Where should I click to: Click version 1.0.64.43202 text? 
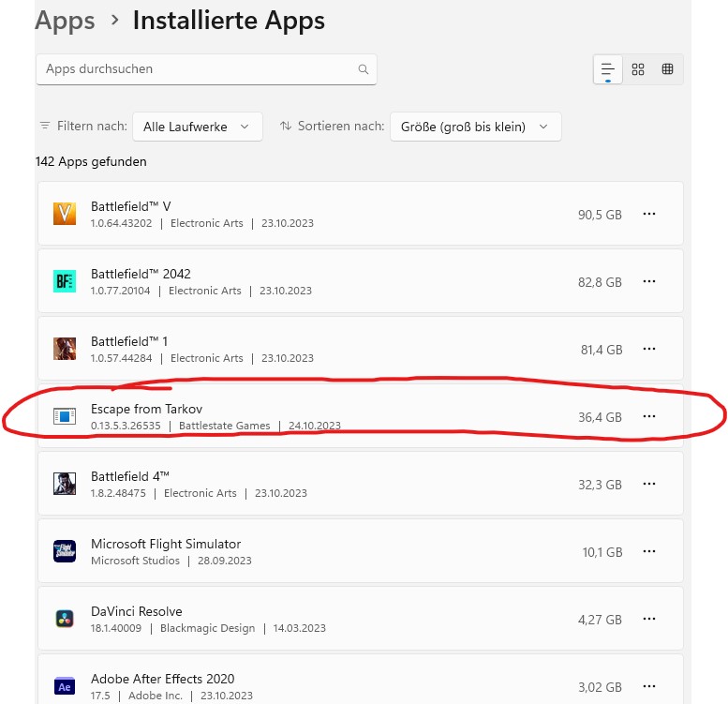(121, 223)
